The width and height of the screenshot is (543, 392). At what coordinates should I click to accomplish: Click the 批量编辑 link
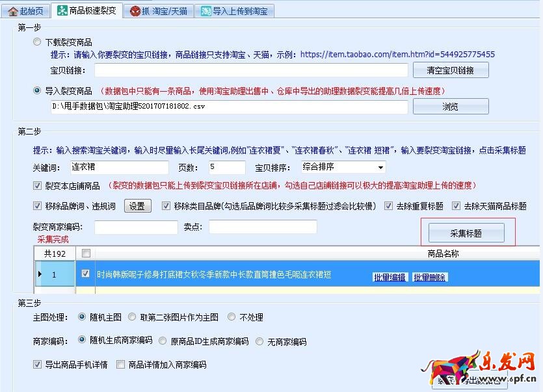click(x=390, y=278)
